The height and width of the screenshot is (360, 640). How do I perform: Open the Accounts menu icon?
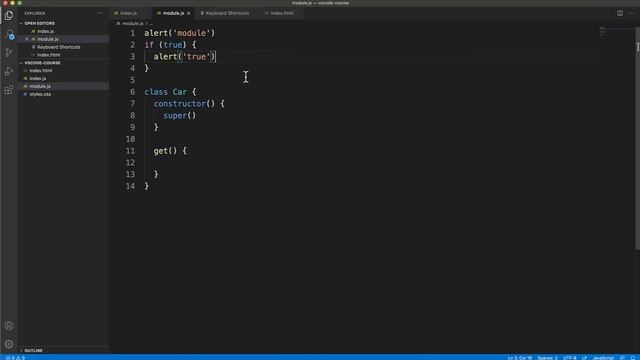(9, 326)
